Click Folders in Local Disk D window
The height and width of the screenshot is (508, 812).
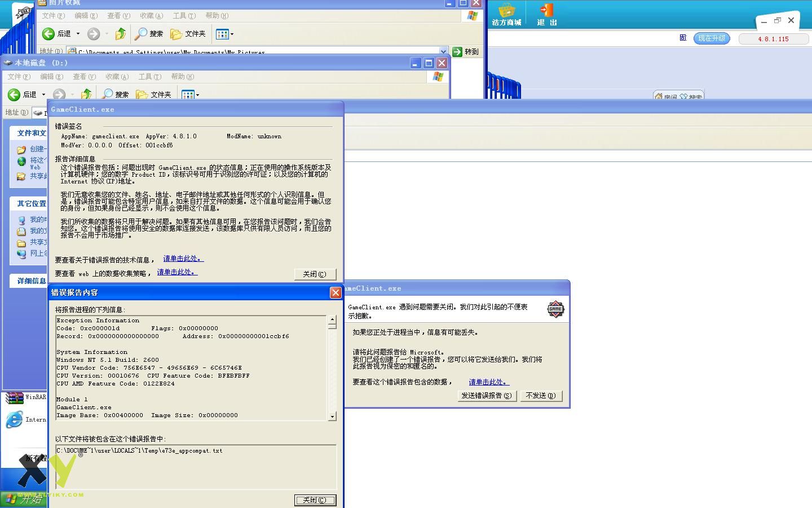pyautogui.click(x=154, y=94)
